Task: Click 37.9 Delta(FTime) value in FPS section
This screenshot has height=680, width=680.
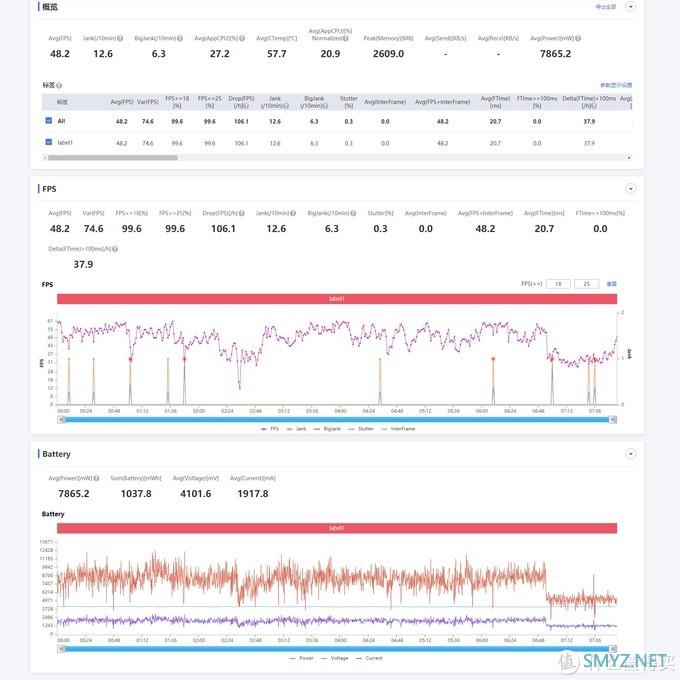Action: [x=83, y=264]
